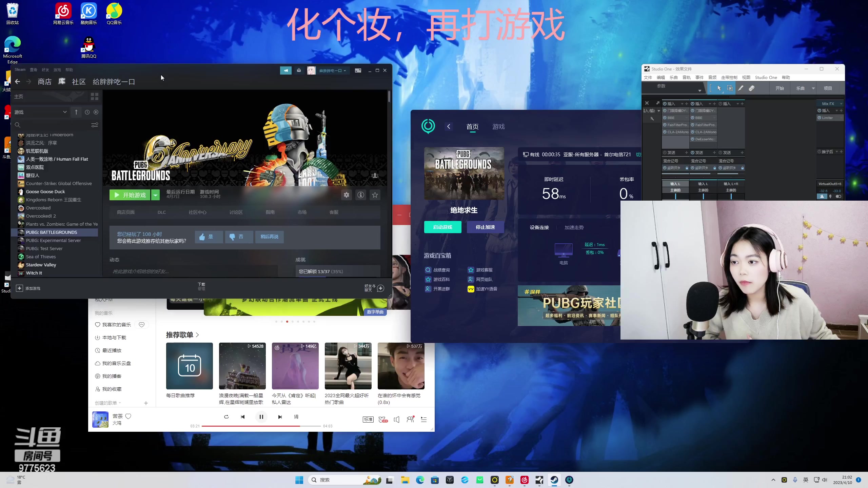Click 稍后再说 on the review prompt
Screen dimensions: 868x488
pos(269,237)
